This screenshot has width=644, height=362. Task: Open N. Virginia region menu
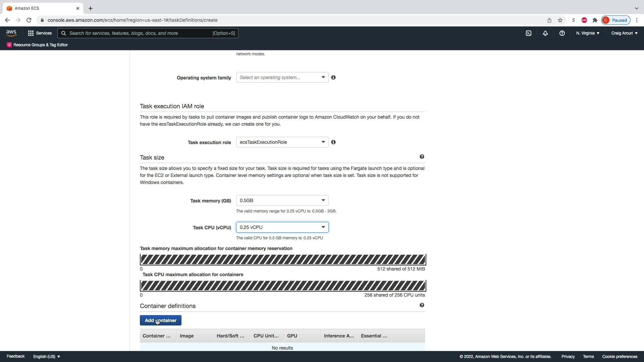tap(588, 33)
